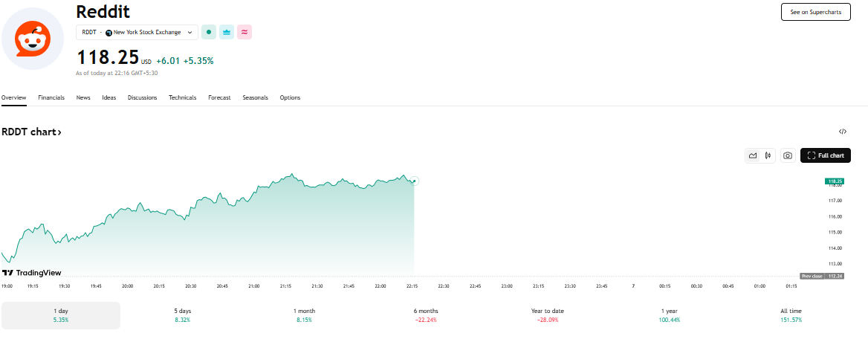Click the blue crown icon
Viewport: 868px width, 342px height.
pos(227,32)
